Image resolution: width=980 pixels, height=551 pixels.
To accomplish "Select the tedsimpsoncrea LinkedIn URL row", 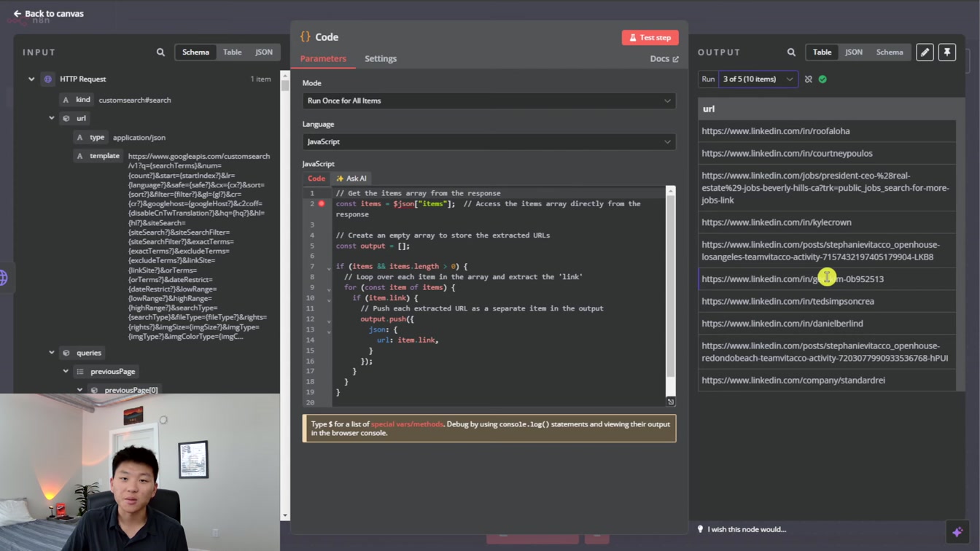I will point(827,301).
